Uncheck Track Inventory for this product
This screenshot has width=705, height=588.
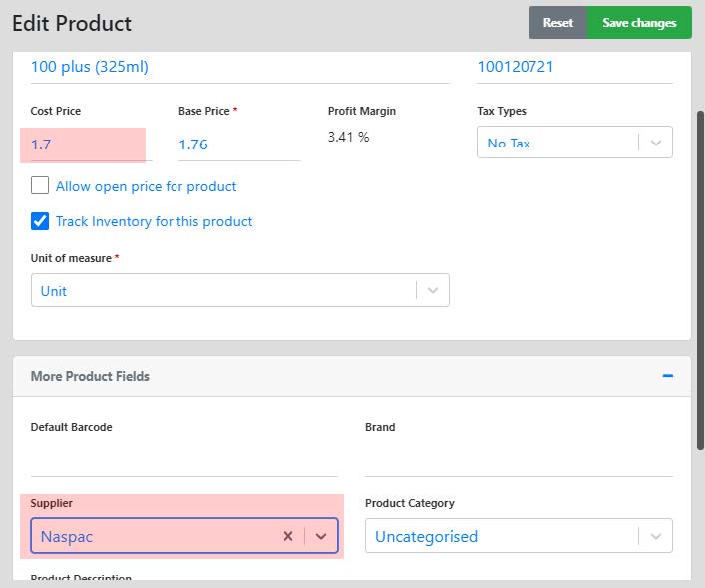click(40, 221)
